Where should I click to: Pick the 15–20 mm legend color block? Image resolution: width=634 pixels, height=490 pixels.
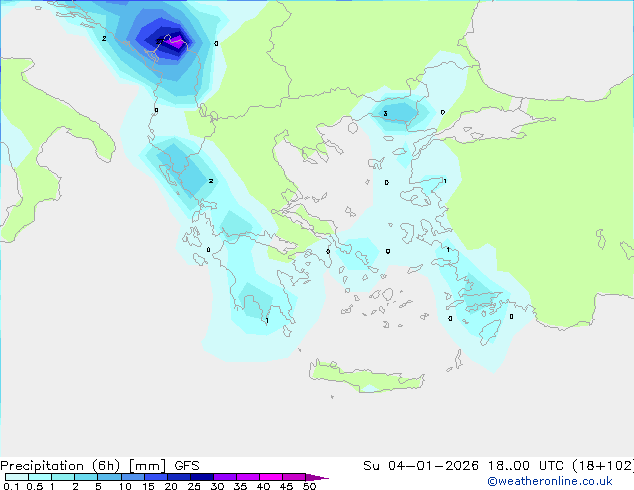click(156, 477)
